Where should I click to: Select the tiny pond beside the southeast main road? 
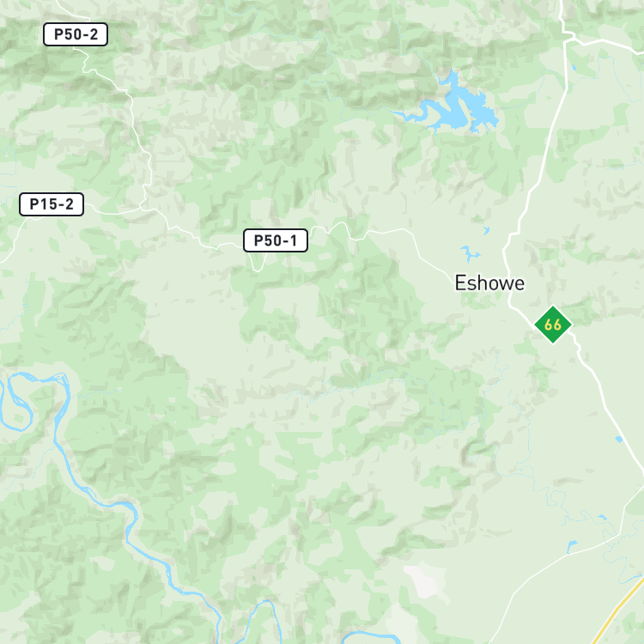618,440
